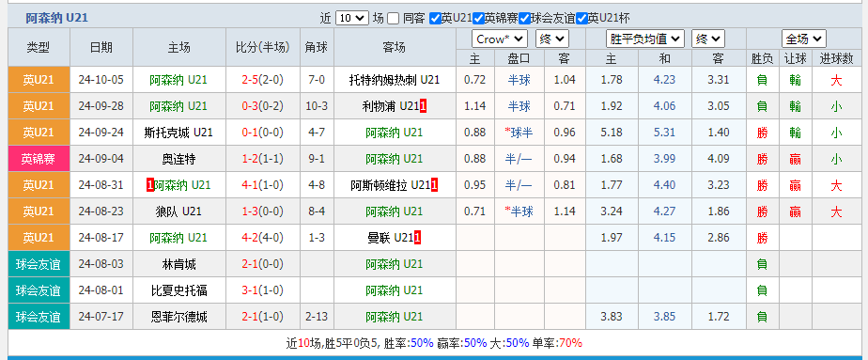Screen dimensions: 868x360
Task: Click red card badge beside 阿斯顿维拉 U21
Action: click(x=435, y=185)
